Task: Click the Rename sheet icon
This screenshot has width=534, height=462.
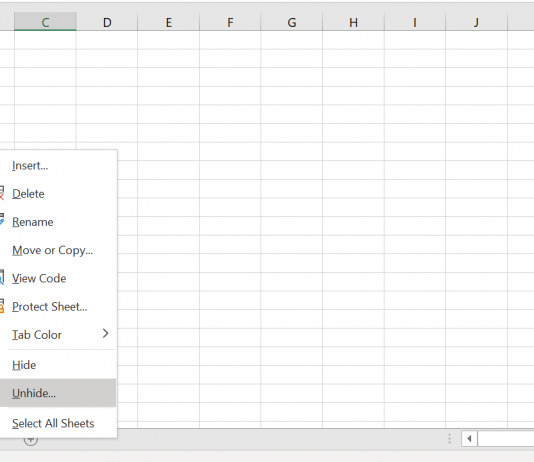Action: [2, 219]
